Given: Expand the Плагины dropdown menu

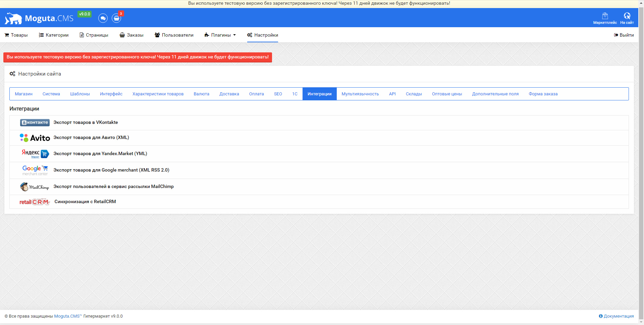Looking at the screenshot, I should [220, 35].
